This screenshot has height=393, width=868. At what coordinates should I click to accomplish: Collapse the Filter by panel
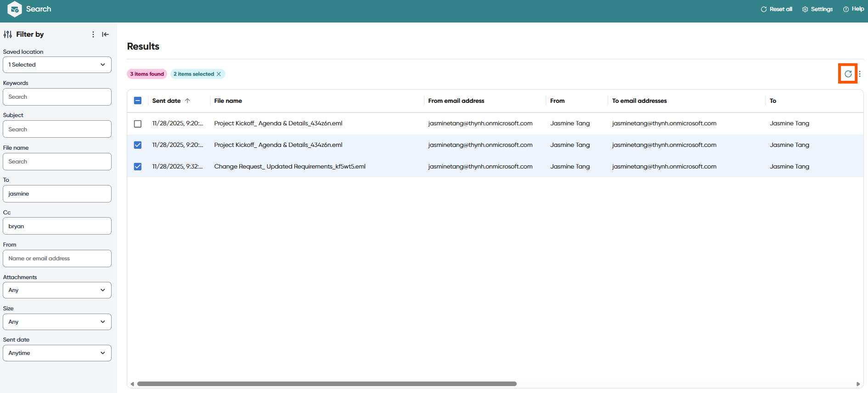pyautogui.click(x=106, y=34)
